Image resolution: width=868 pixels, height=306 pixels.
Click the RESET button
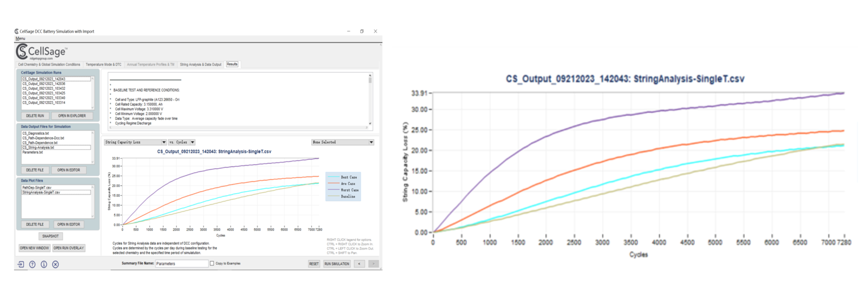coord(314,263)
